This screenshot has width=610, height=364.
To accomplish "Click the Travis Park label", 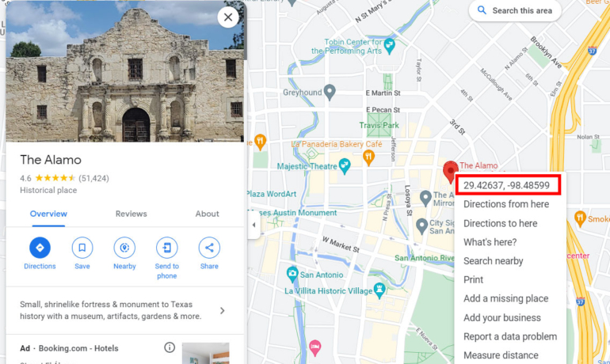I will click(379, 125).
